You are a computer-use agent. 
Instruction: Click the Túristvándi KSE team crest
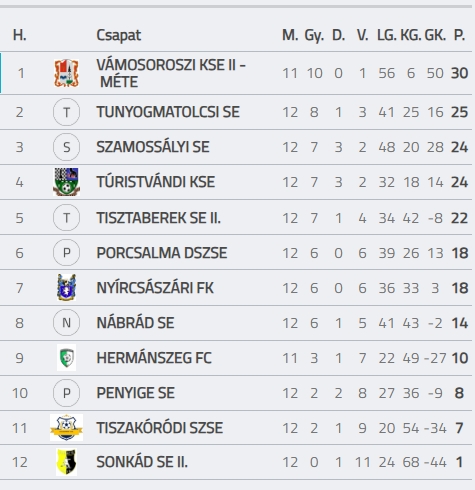click(66, 182)
